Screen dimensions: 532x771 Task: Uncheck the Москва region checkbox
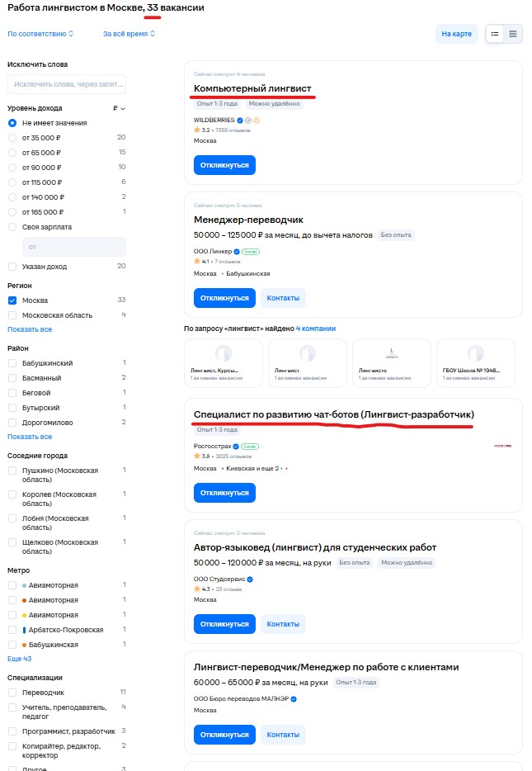click(12, 300)
